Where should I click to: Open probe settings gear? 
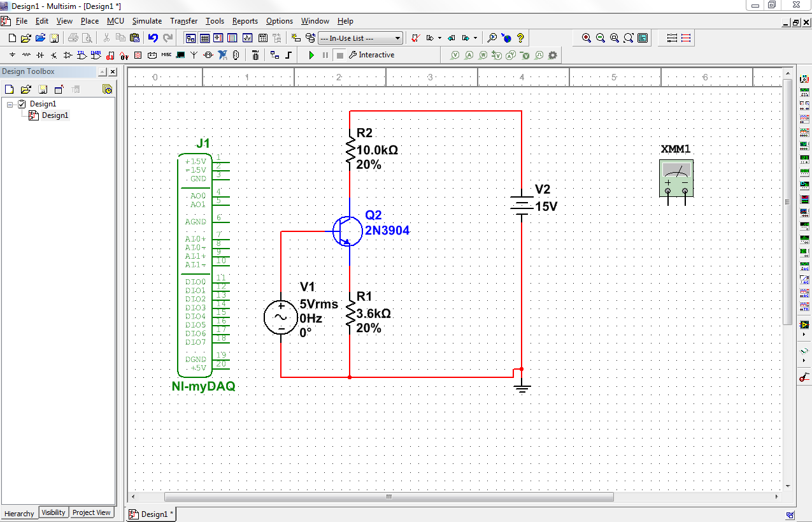pyautogui.click(x=553, y=55)
